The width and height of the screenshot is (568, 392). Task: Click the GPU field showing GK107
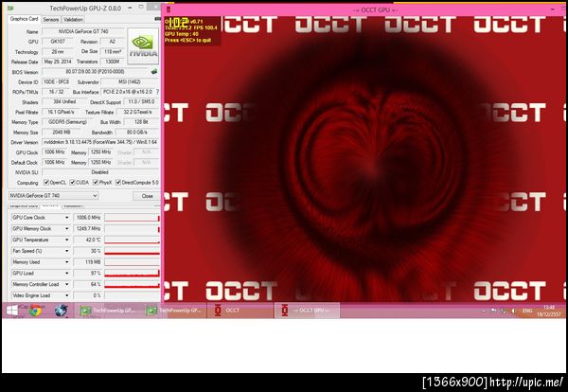[x=58, y=42]
